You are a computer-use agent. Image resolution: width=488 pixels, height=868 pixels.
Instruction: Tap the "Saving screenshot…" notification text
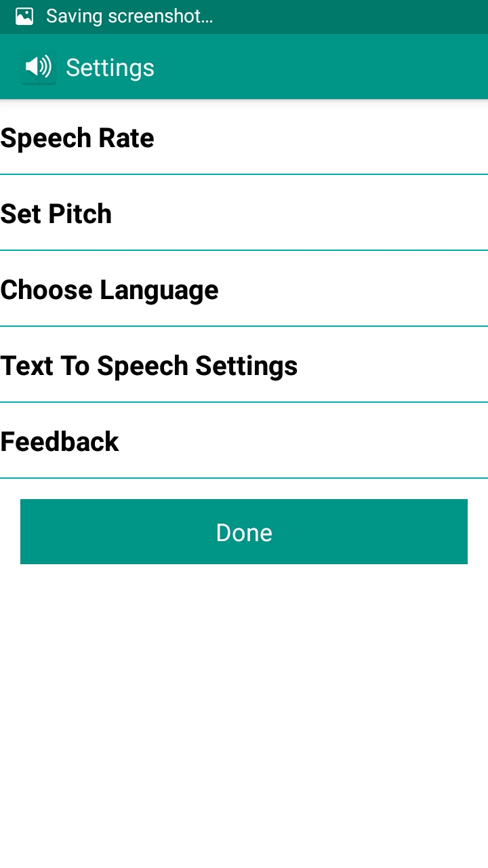[129, 16]
